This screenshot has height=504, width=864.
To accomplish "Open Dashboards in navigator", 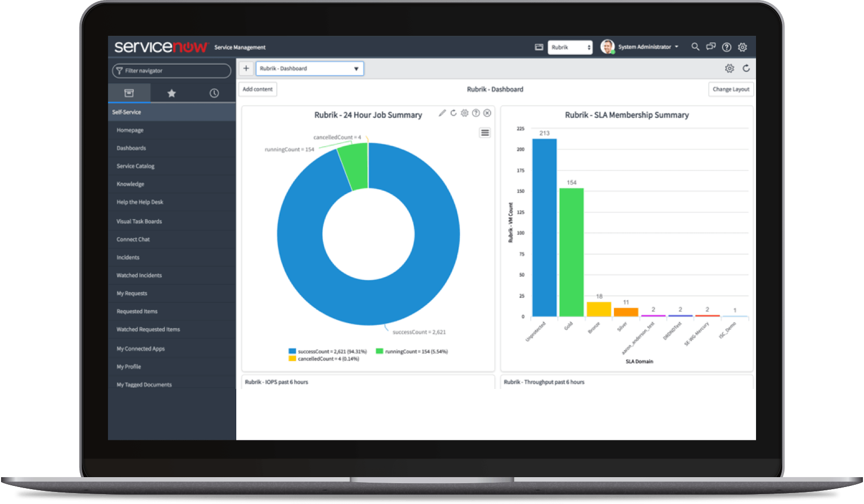I will tap(131, 148).
